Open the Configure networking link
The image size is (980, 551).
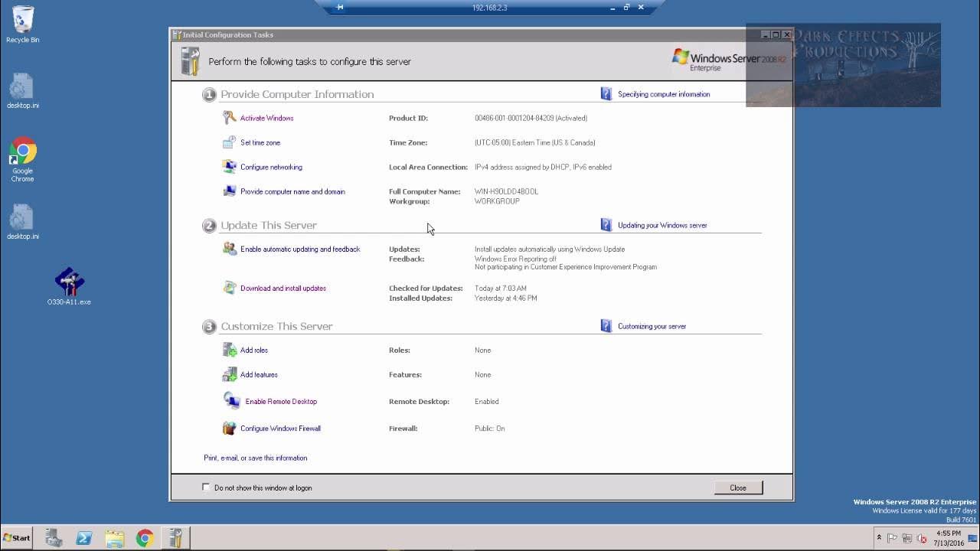pos(271,167)
